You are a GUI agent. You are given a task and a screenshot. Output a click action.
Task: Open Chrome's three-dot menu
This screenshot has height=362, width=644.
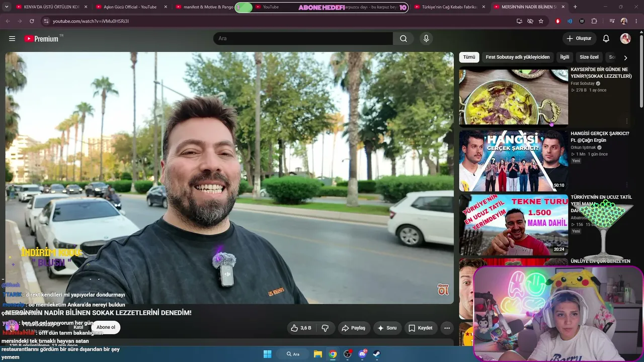pos(636,21)
